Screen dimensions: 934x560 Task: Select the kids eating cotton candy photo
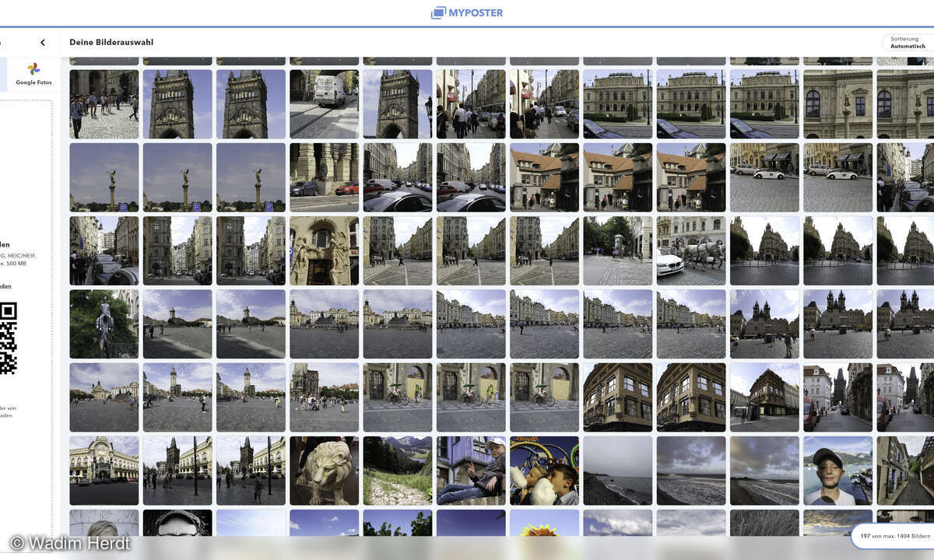click(x=544, y=470)
